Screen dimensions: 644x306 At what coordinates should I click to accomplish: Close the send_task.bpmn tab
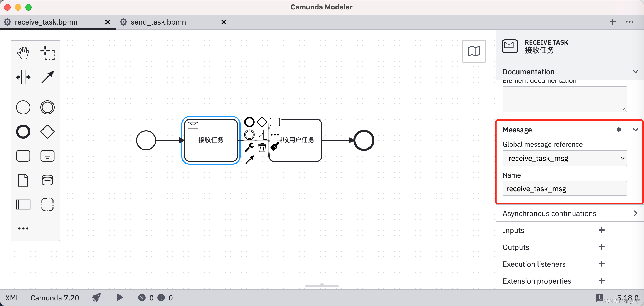(x=223, y=22)
